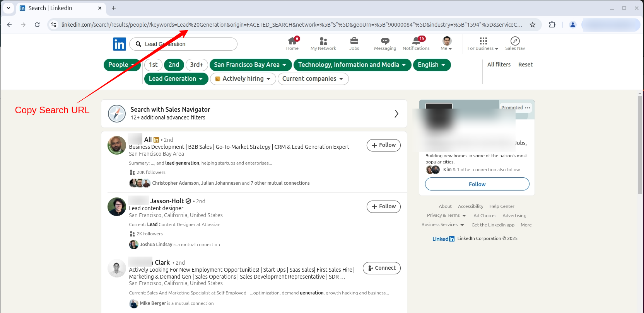The image size is (644, 313).
Task: Toggle the 1st connections filter
Action: 153,65
